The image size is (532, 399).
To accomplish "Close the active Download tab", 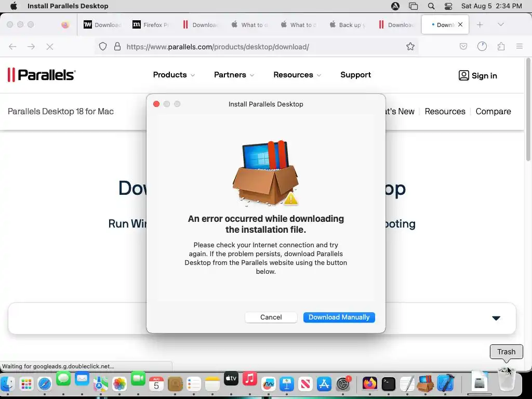I will [460, 24].
